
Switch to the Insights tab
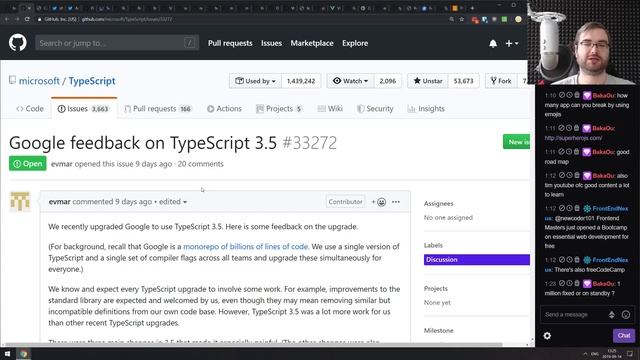[426, 109]
